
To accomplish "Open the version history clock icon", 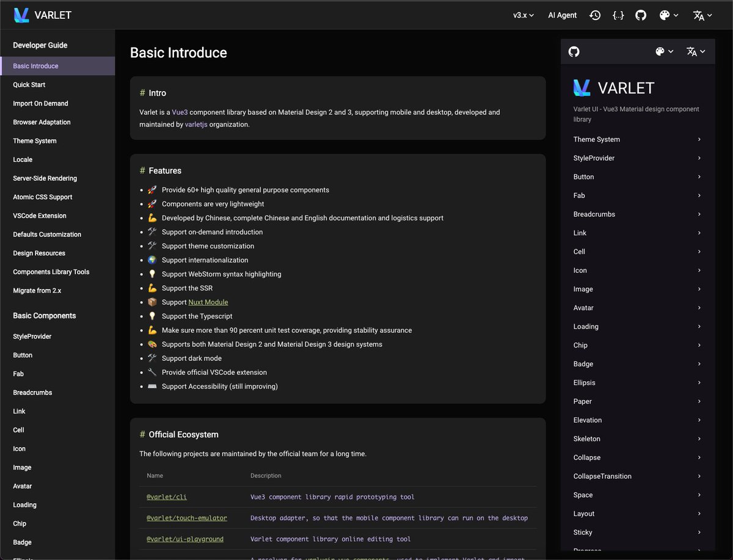I will tap(595, 15).
